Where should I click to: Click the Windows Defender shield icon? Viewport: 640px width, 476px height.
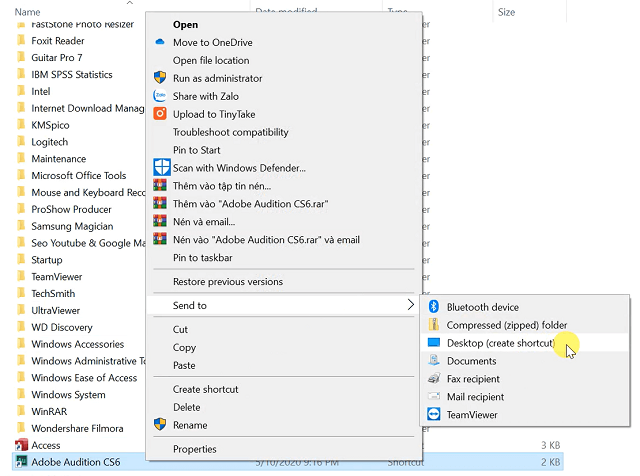[x=160, y=168]
